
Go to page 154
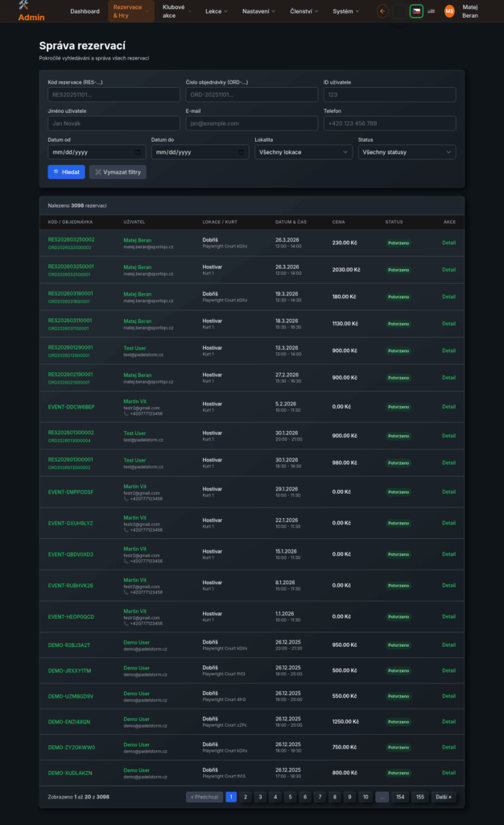click(400, 797)
